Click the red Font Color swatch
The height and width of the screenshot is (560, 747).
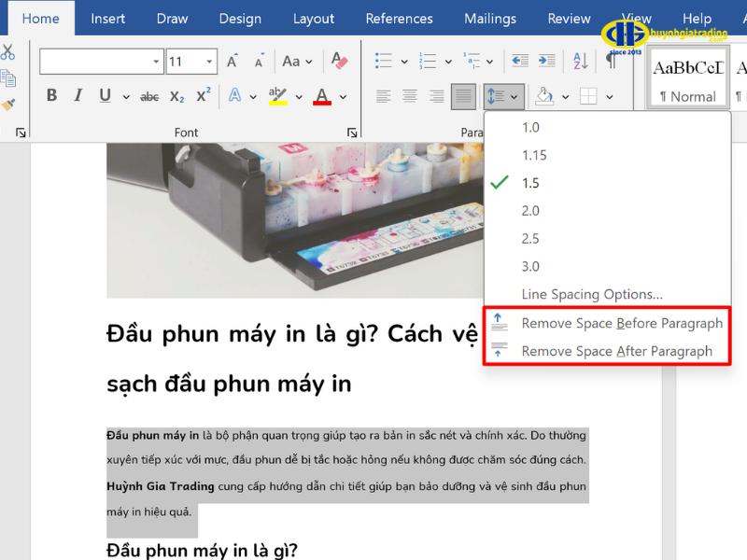(321, 96)
